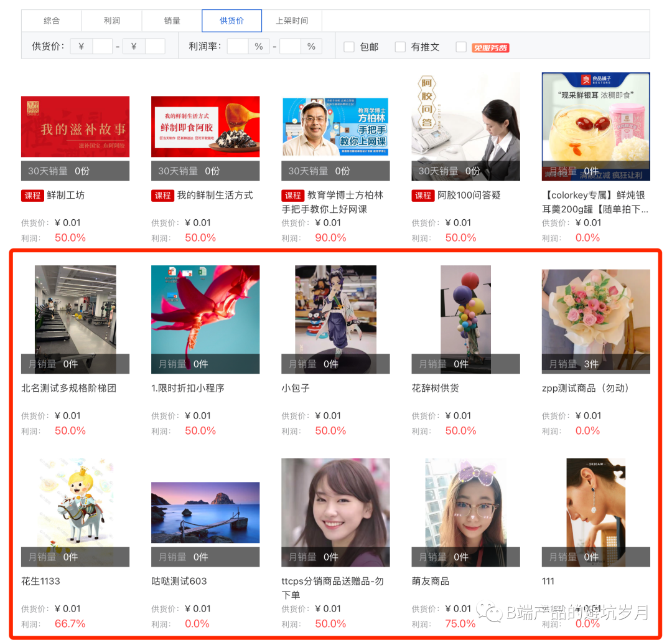Click the 免服务费 orange badge icon
The width and height of the screenshot is (672, 642).
[490, 47]
